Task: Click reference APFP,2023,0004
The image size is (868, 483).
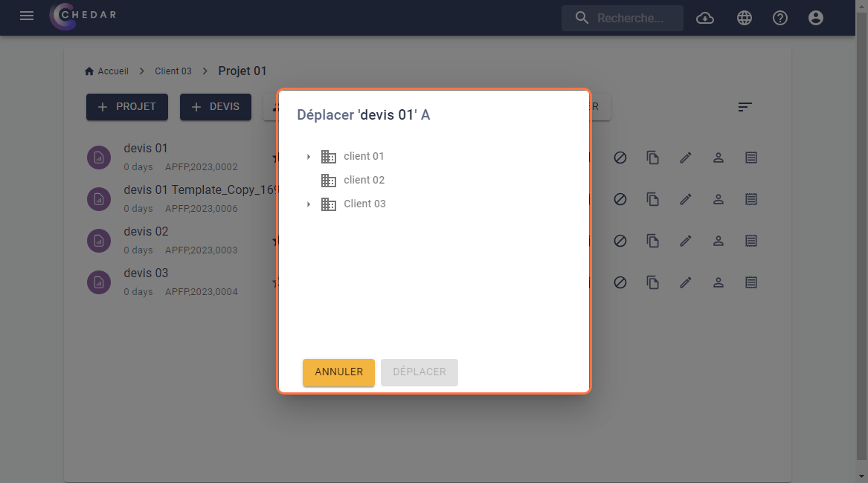Action: pos(201,291)
